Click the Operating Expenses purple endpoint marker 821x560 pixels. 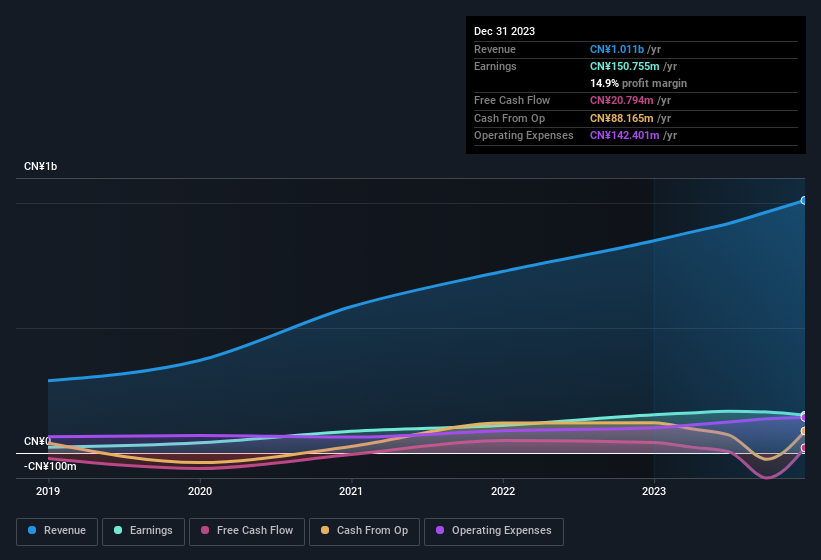pyautogui.click(x=804, y=417)
